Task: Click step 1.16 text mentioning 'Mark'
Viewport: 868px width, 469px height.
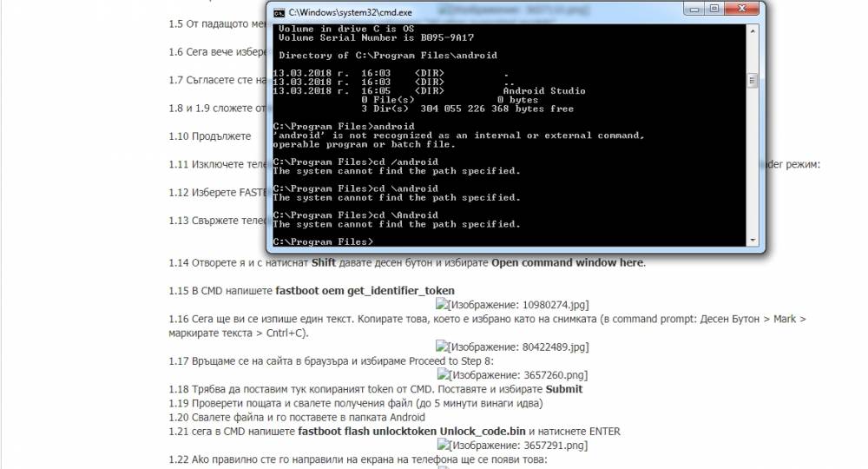Action: (487, 319)
